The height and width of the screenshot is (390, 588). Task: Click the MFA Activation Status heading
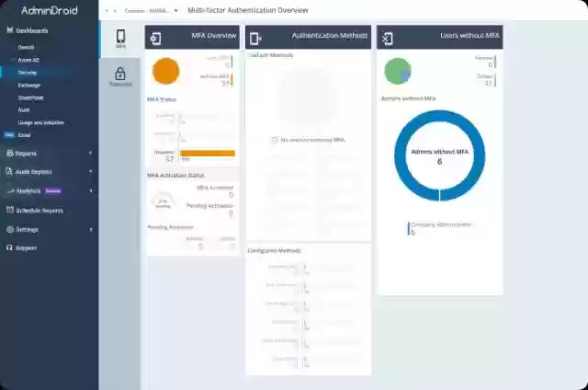175,175
